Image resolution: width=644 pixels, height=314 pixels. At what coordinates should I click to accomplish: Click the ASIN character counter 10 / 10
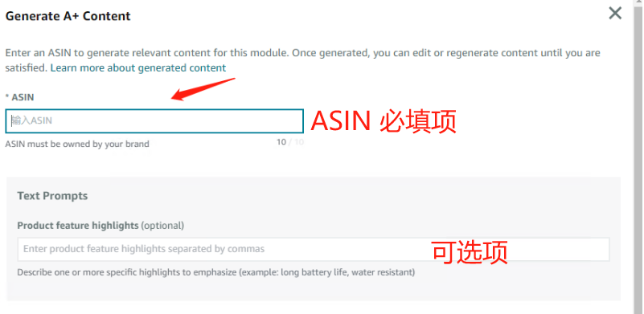tap(290, 142)
